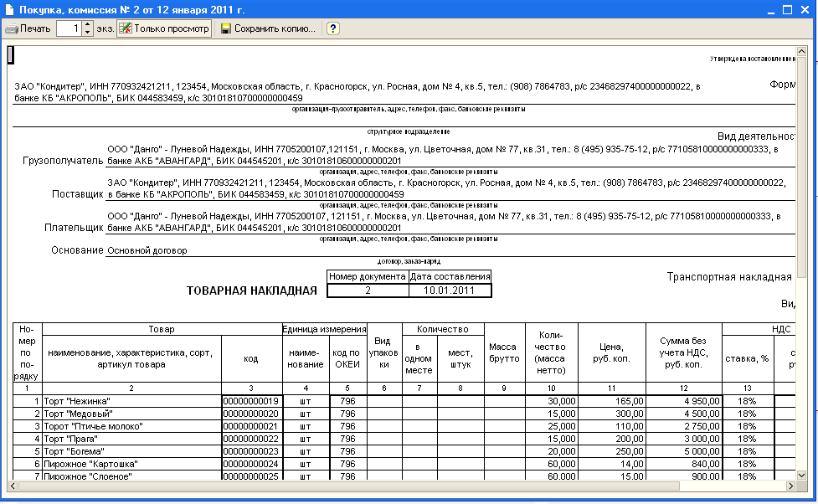Viewport: 818px width, 504px height.
Task: Decrease the number of print copies
Action: [x=88, y=33]
